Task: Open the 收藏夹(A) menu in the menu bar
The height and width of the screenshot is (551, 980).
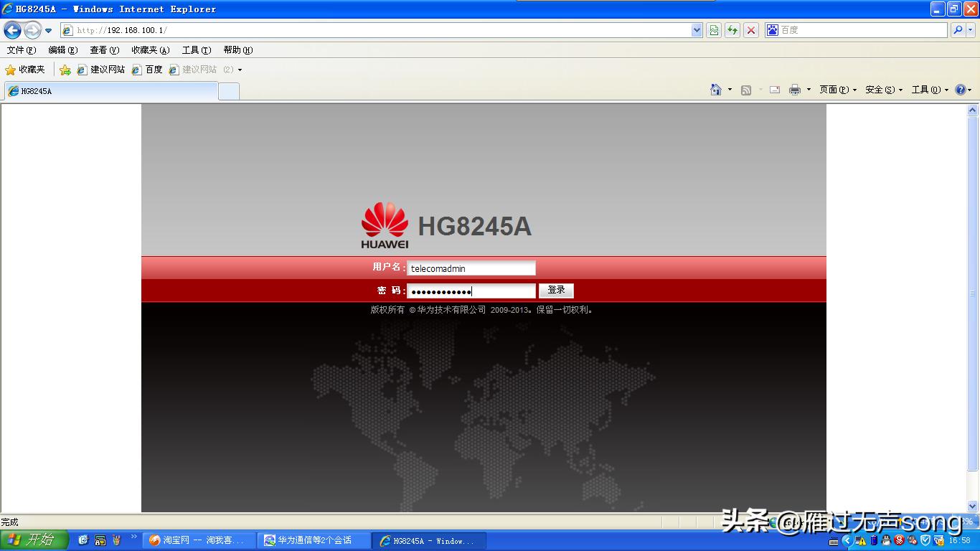Action: pos(151,50)
